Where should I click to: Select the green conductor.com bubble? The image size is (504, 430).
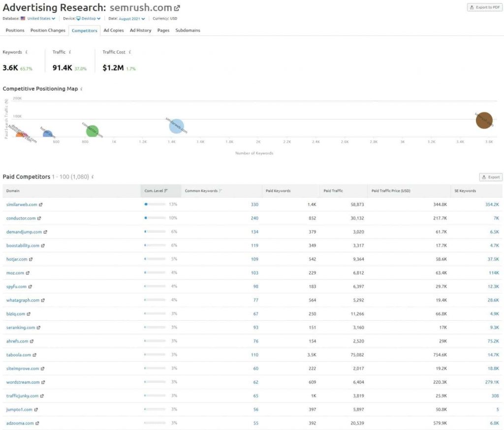(92, 131)
